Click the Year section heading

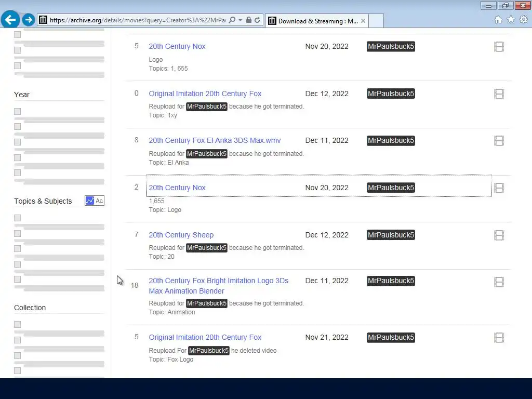22,95
